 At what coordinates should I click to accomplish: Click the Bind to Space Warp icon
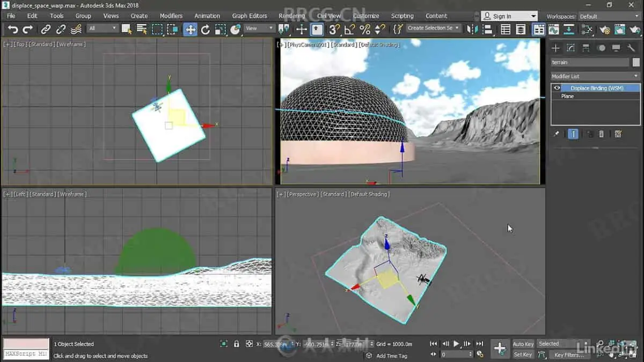(77, 29)
